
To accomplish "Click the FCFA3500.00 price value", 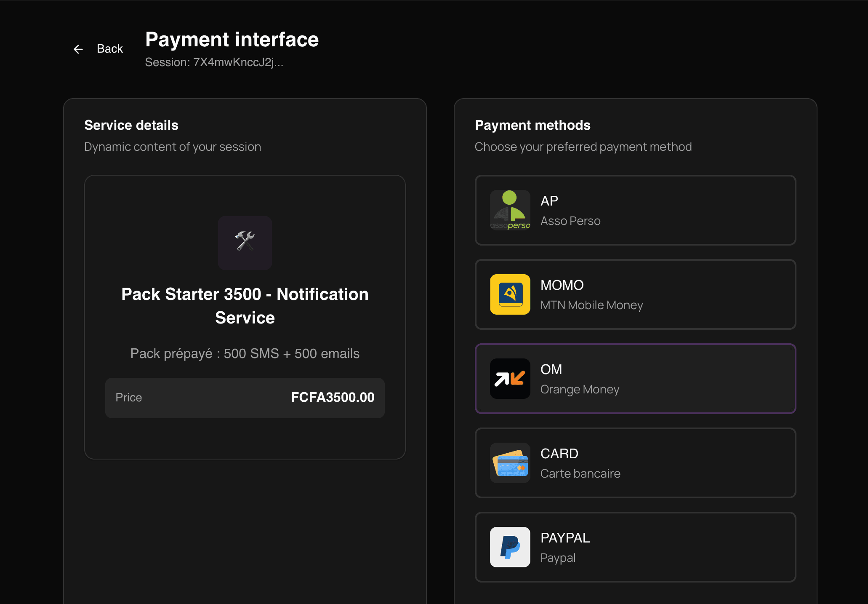I will [x=333, y=397].
